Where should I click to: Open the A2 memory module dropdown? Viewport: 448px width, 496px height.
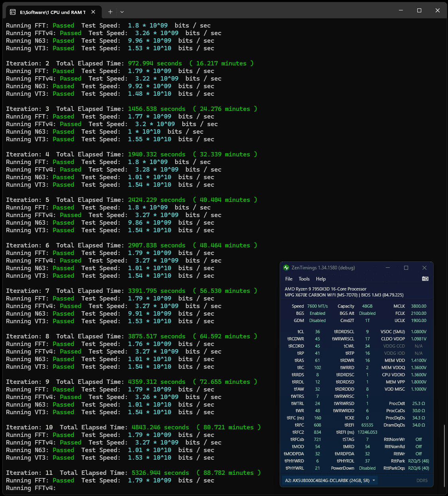pos(330,480)
